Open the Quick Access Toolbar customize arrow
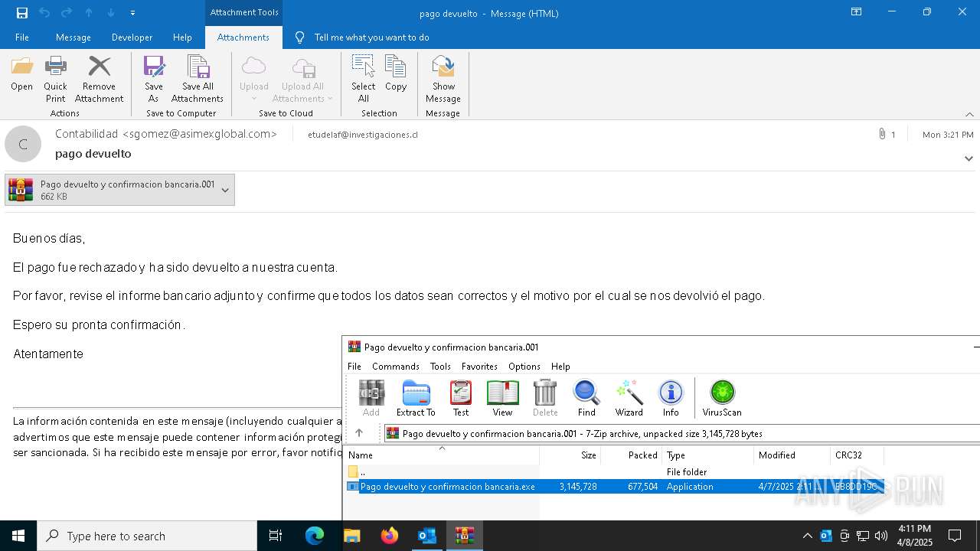Image resolution: width=980 pixels, height=551 pixels. pos(133,13)
